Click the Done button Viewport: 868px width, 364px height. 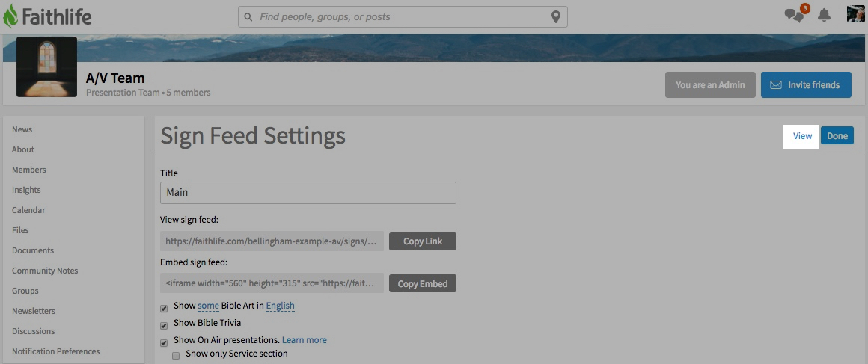[x=837, y=136]
